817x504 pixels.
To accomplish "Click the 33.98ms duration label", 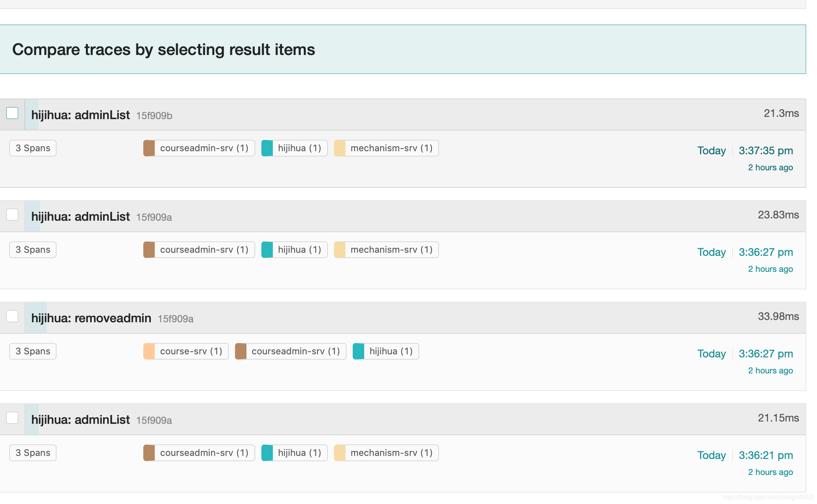I will (x=778, y=317).
